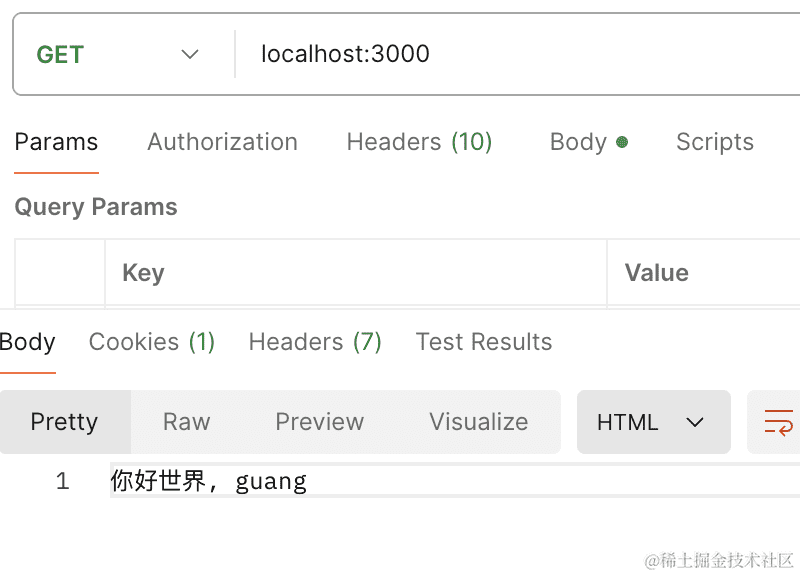View the response Headers (7) tab
Viewport: 800px width, 576px height.
(315, 342)
